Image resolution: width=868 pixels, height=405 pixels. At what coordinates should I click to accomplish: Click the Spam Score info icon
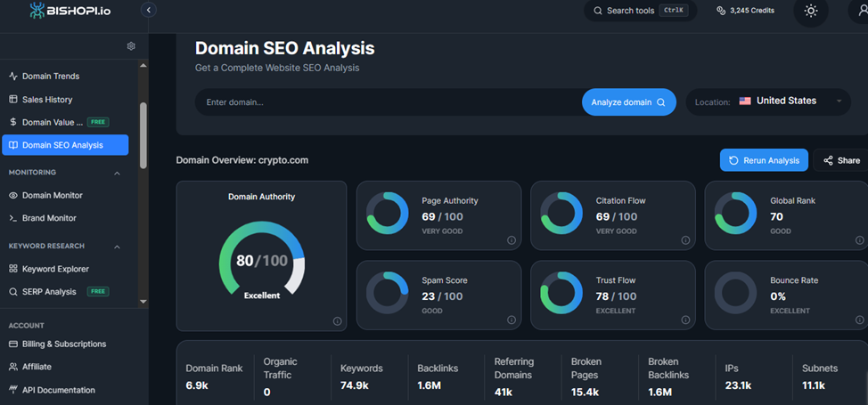512,320
